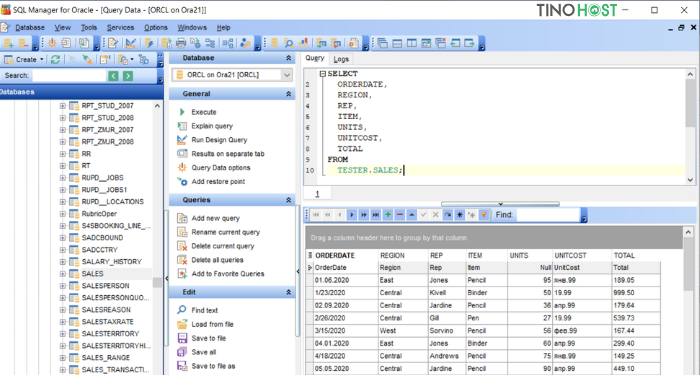Click Rename current query
This screenshot has height=375, width=700.
[225, 232]
